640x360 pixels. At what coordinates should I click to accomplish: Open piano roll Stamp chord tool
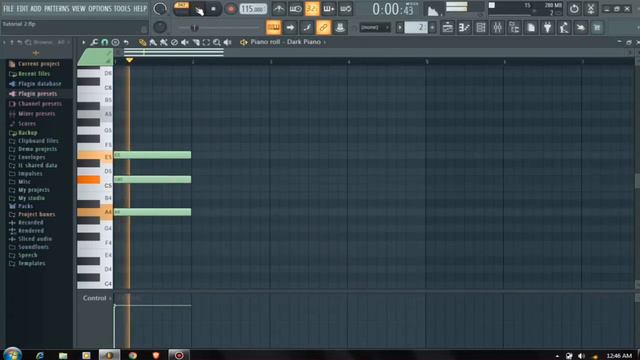coord(116,42)
